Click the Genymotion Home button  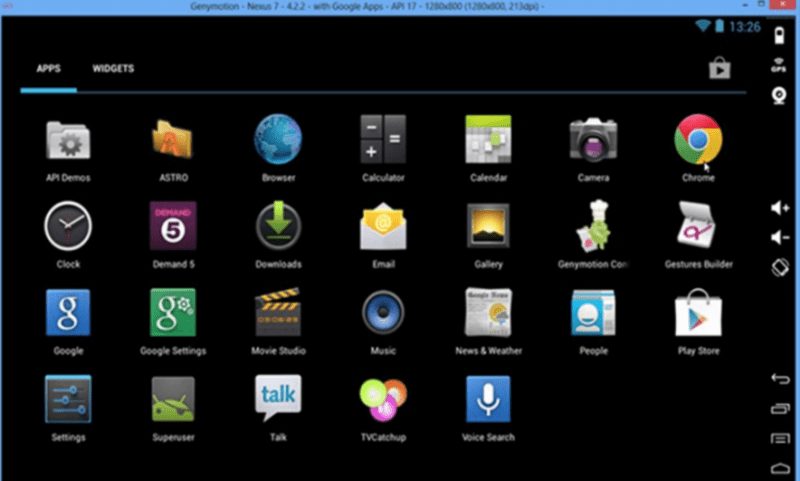780,468
